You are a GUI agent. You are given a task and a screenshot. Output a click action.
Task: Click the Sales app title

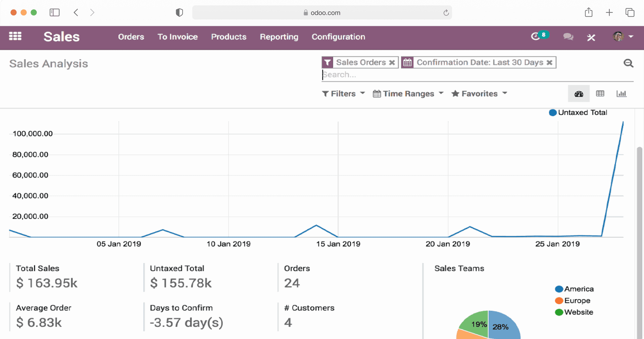(x=61, y=37)
